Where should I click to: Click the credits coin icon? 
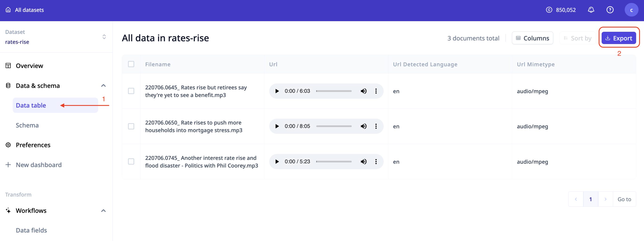coord(549,10)
